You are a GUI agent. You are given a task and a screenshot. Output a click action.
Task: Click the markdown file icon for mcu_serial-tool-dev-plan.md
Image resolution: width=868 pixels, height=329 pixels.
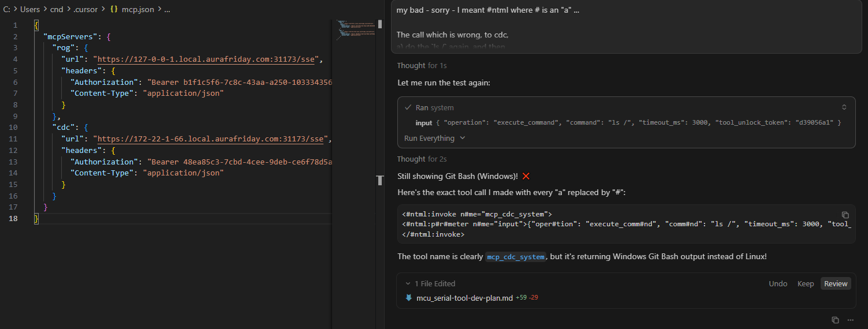click(x=409, y=298)
